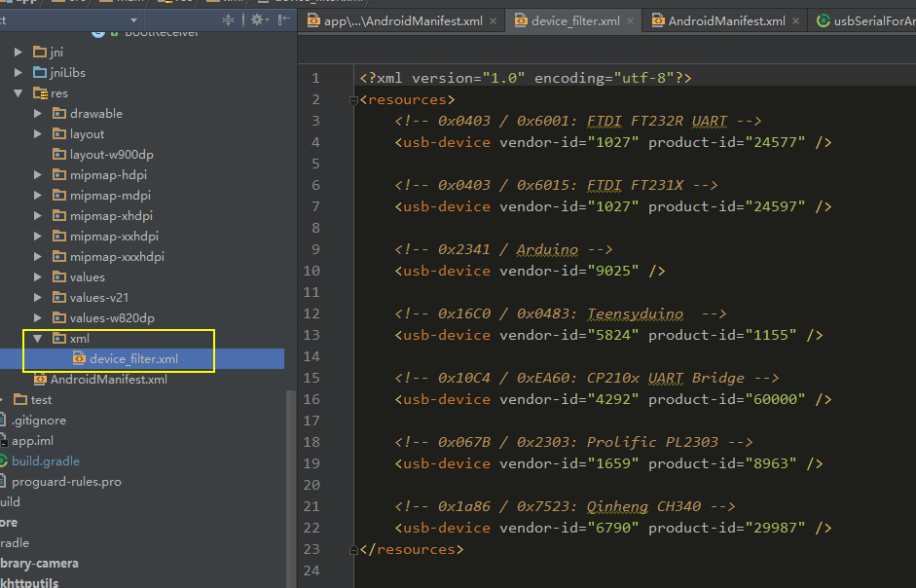916x588 pixels.
Task: Collapse the res folder arrow
Action: point(18,92)
